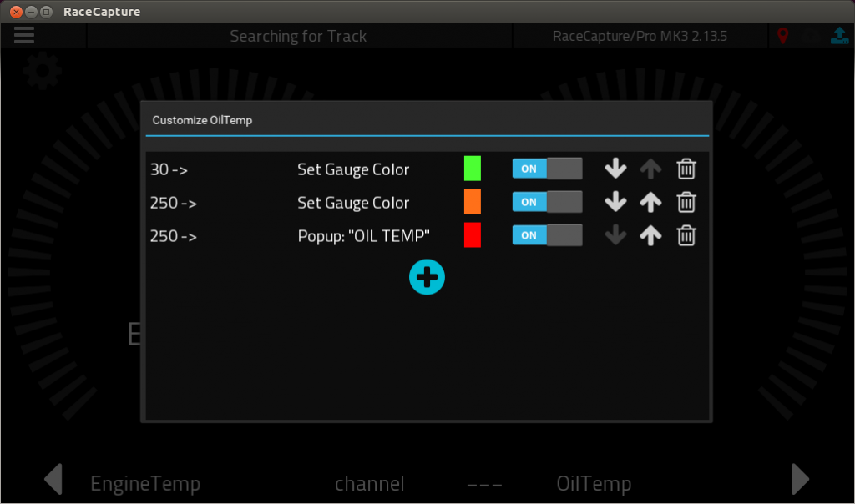Move the Popup "OIL TEMP" rule up
Viewport: 855px width, 504px height.
tap(650, 235)
